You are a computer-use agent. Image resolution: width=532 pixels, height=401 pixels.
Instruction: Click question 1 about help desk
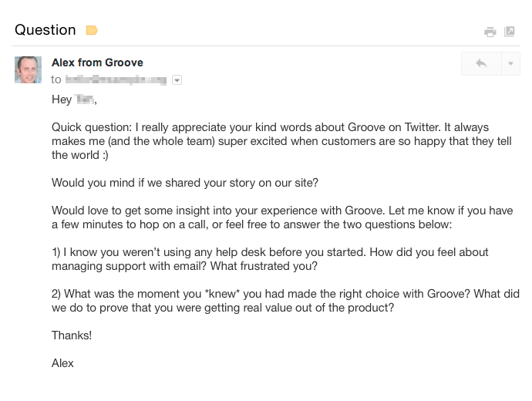[270, 259]
